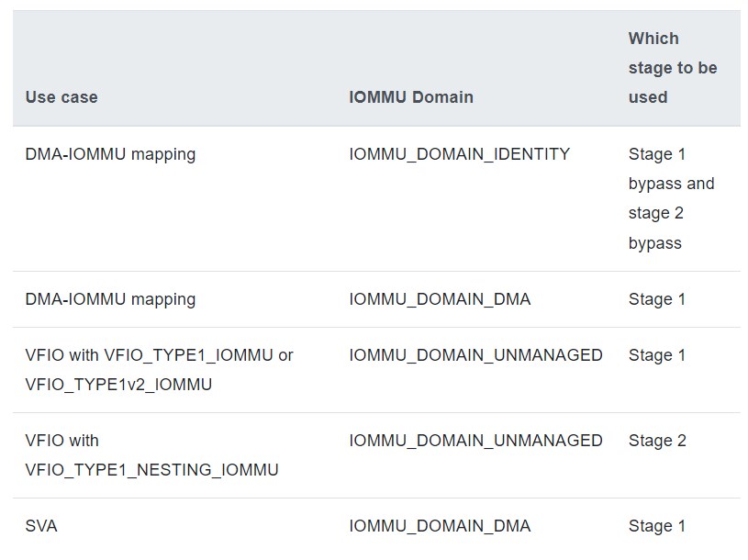The image size is (748, 560).
Task: Select IOMMU_DOMAIN_UNMANAGED in the VFIO_TYPE1v2_IOMMU row
Action: pyautogui.click(x=475, y=355)
